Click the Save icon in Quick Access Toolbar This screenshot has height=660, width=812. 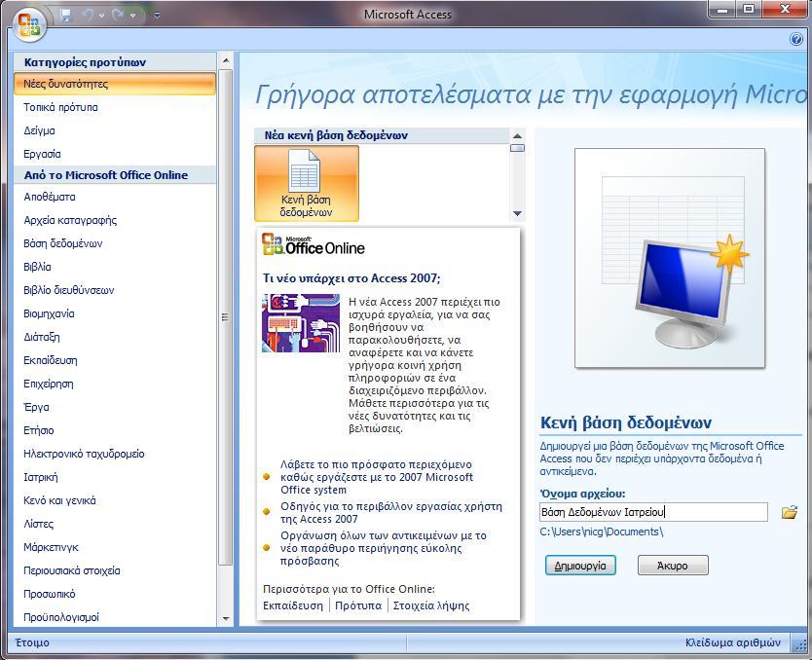click(66, 16)
